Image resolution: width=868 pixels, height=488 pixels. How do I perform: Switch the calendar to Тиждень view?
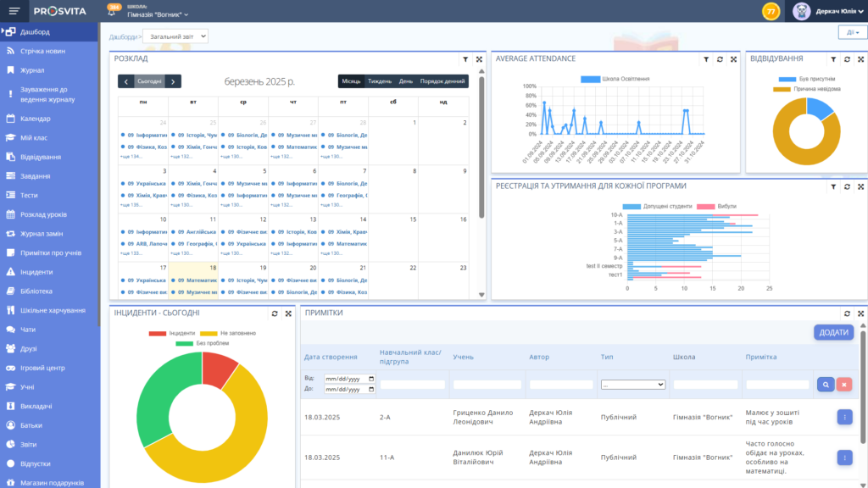click(x=379, y=81)
